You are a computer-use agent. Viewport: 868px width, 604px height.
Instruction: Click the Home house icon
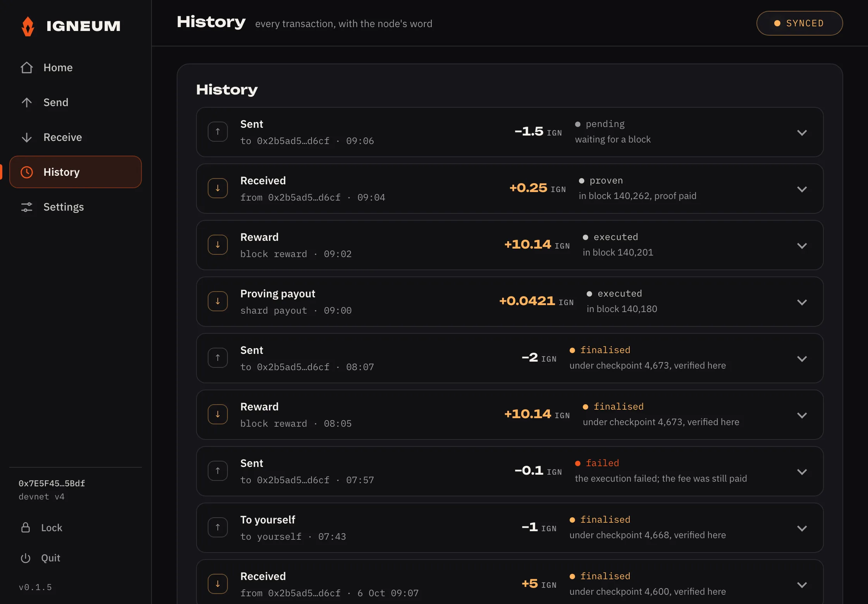pyautogui.click(x=27, y=68)
